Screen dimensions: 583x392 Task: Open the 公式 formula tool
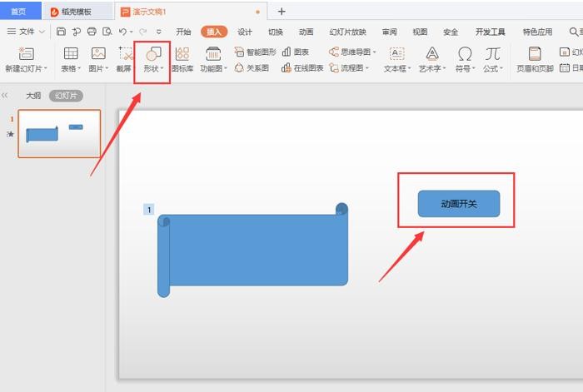click(x=493, y=58)
